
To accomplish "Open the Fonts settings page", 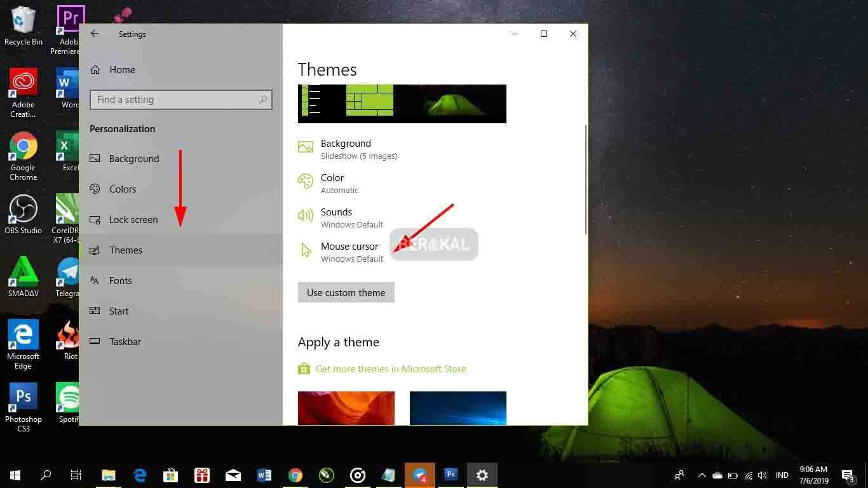I will point(180,281).
